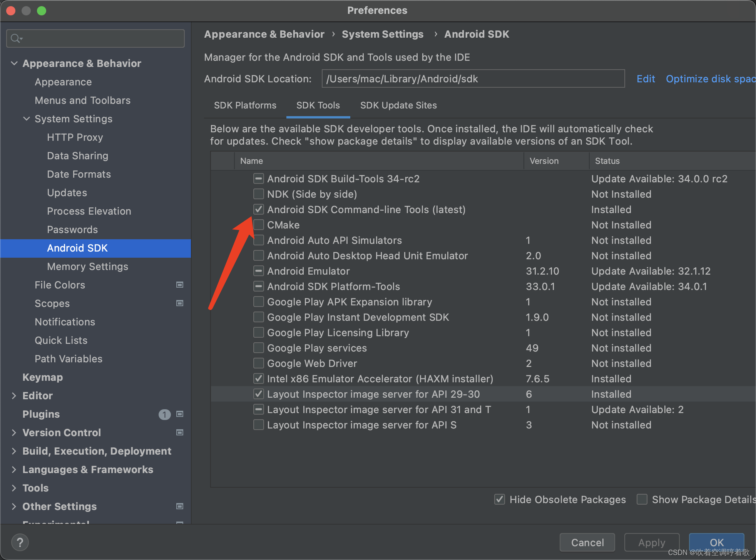This screenshot has width=756, height=560.
Task: Click the Edit link for SDK location
Action: (x=646, y=79)
